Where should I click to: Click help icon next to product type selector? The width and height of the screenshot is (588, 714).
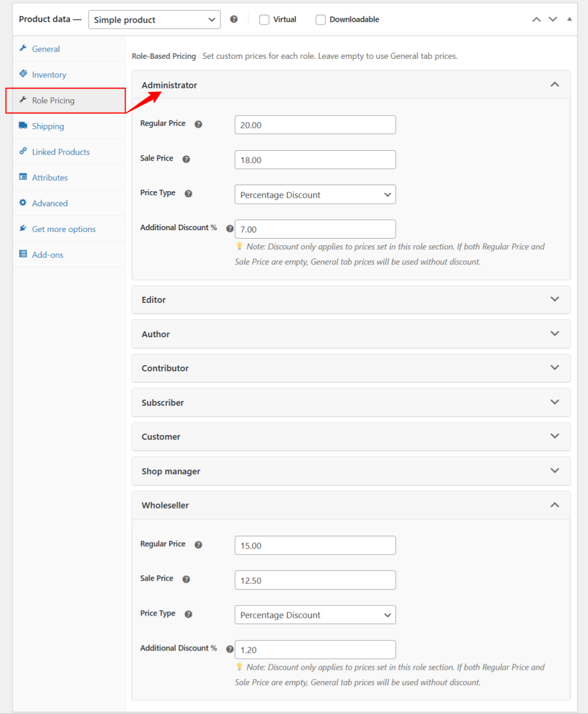234,19
